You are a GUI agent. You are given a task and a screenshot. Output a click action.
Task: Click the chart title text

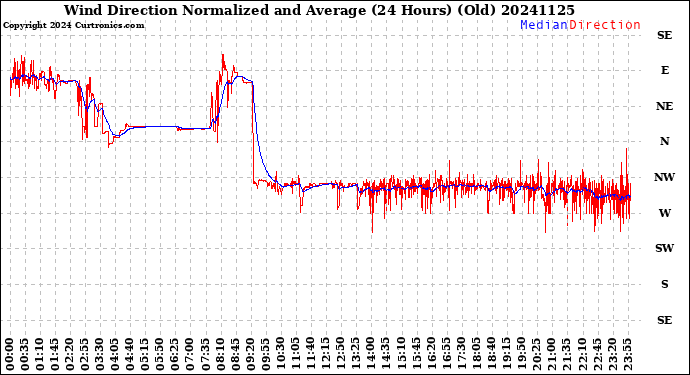(319, 10)
